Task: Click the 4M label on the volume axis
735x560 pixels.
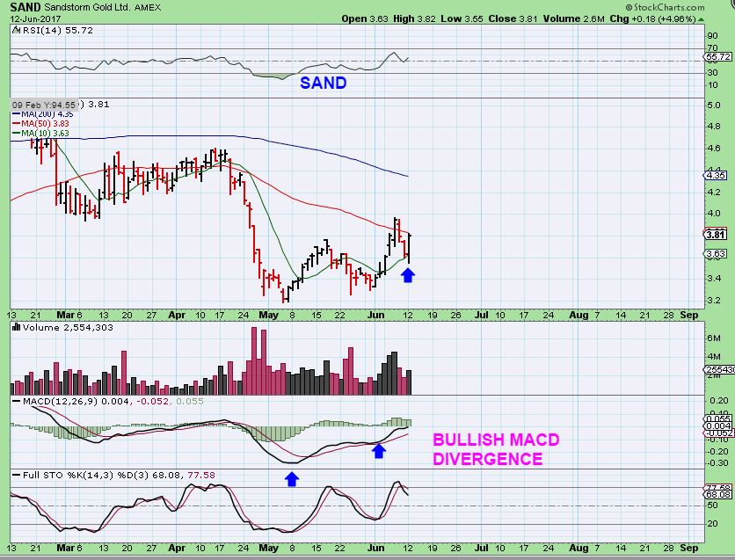Action: (x=714, y=357)
